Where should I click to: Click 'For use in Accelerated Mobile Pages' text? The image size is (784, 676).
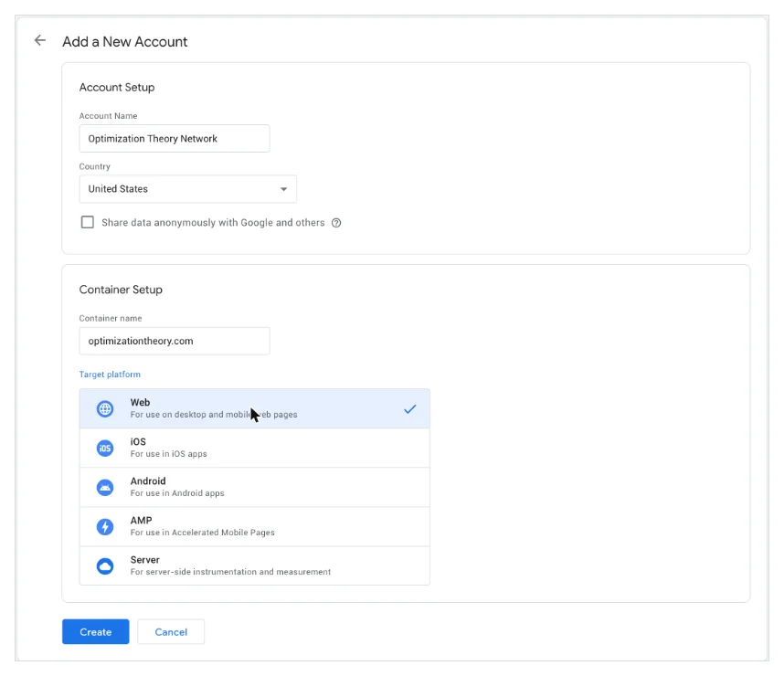click(x=203, y=533)
